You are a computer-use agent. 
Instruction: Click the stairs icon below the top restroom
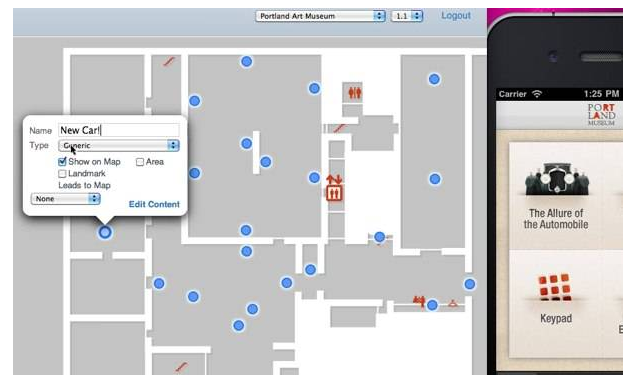pos(339,129)
